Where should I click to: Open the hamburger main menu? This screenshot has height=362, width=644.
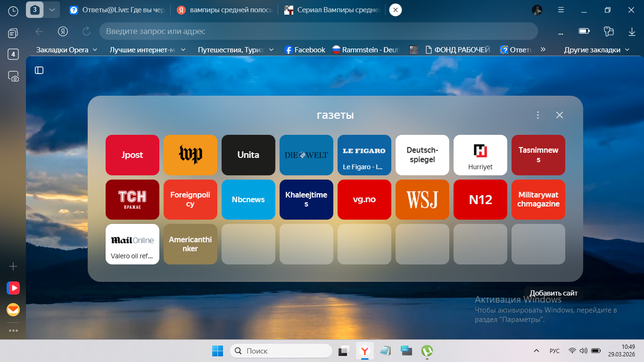561,10
